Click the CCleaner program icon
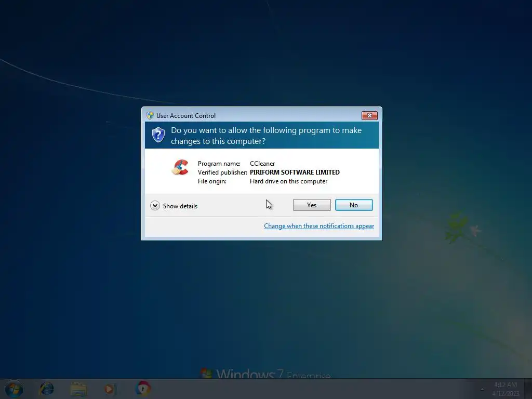Screen dimensions: 532x399 tap(180, 168)
